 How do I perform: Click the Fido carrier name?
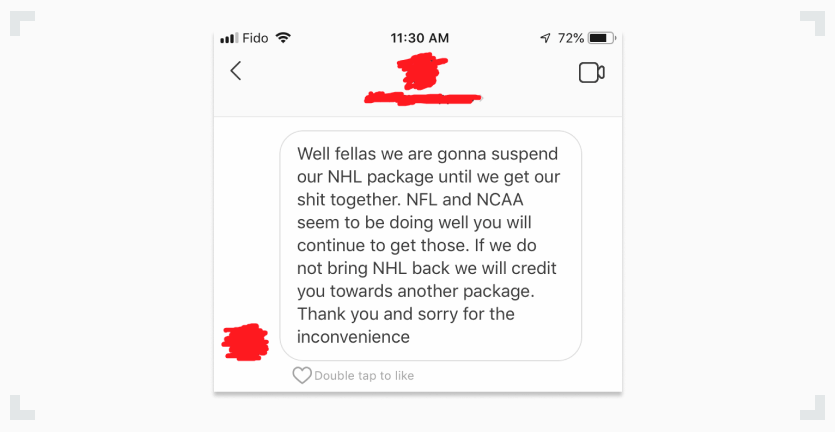coord(255,38)
